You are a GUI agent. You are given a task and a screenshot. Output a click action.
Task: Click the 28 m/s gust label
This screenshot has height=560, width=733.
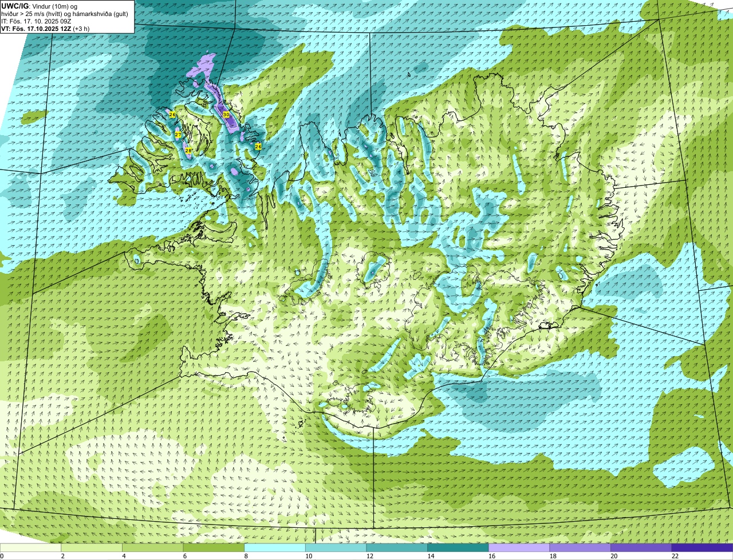tap(188, 151)
